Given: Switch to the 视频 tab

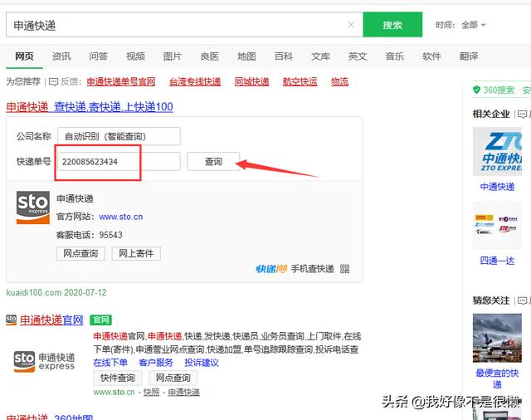Looking at the screenshot, I should coord(135,56).
